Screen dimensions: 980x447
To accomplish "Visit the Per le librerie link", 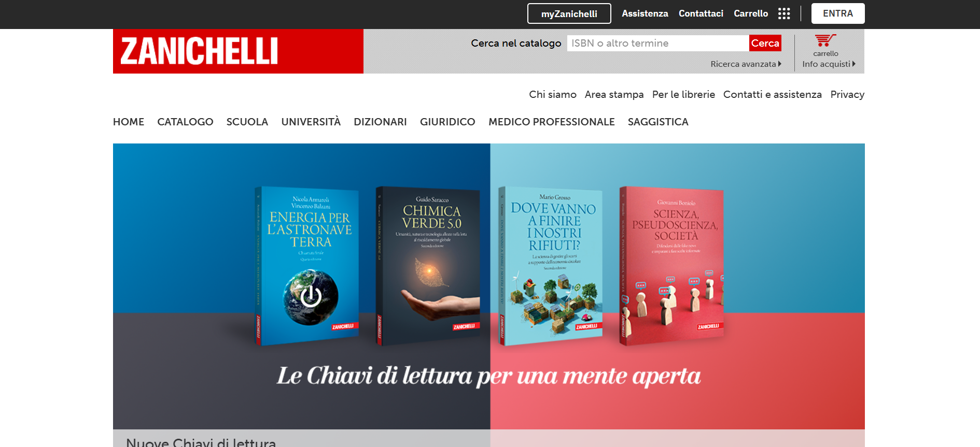I will 683,94.
